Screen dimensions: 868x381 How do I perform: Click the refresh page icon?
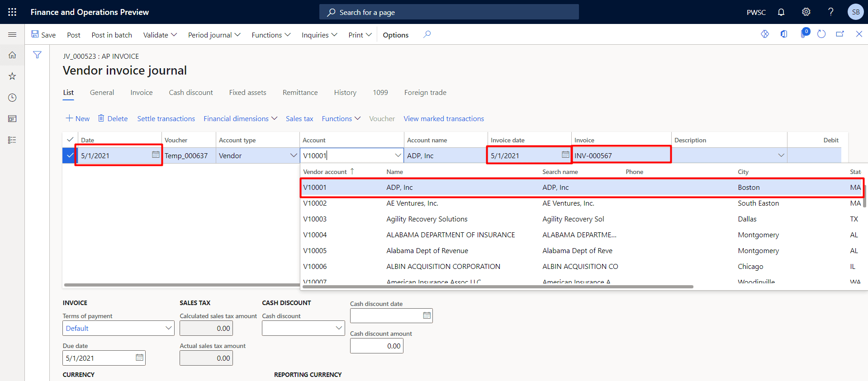pyautogui.click(x=821, y=34)
